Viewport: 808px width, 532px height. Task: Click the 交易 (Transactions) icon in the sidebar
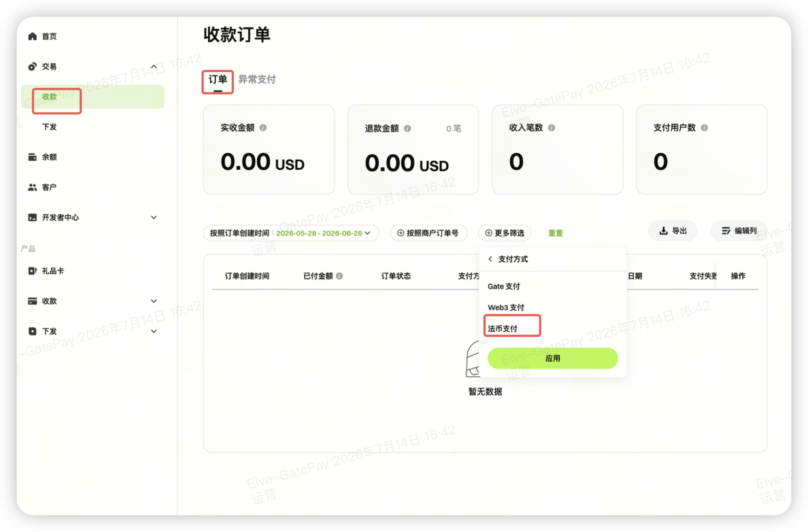(x=32, y=67)
